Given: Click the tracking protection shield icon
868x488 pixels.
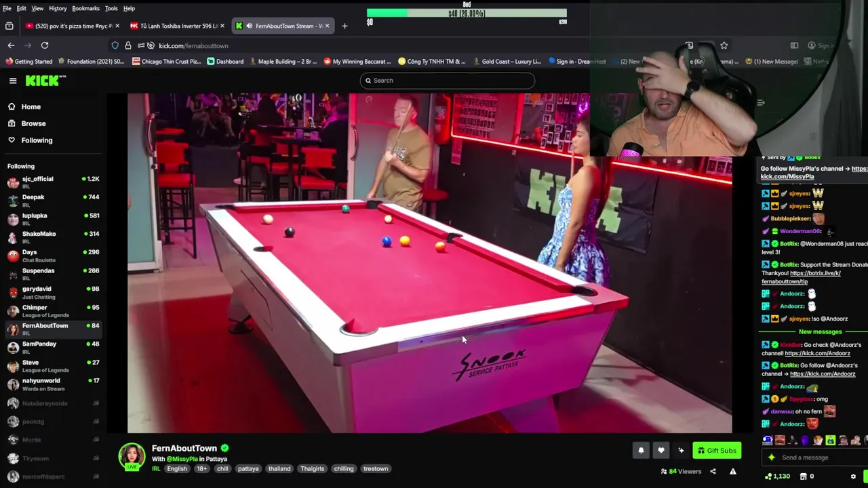Looking at the screenshot, I should click(x=115, y=45).
